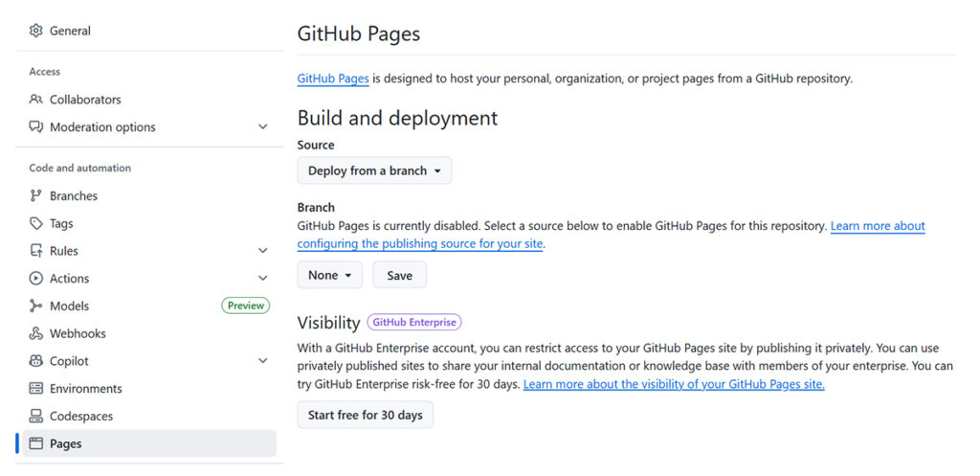Open the Deploy from a branch dropdown
The image size is (980, 476).
pos(374,170)
